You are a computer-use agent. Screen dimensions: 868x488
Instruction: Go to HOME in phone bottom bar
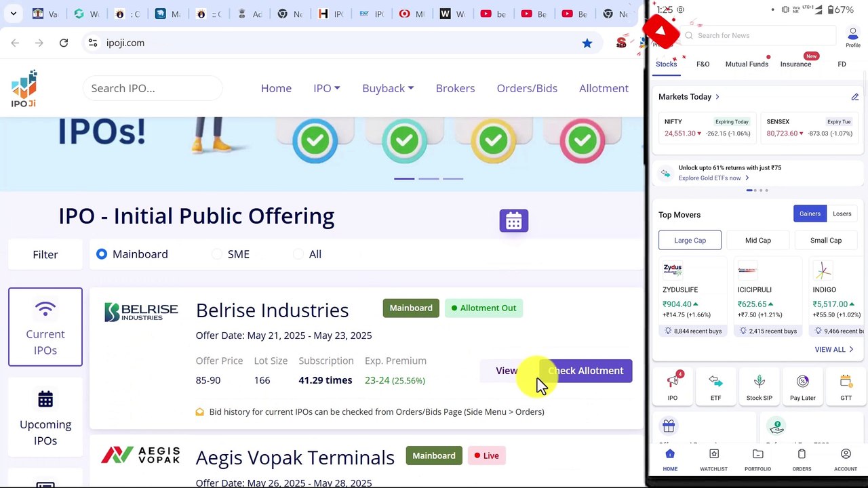point(670,460)
